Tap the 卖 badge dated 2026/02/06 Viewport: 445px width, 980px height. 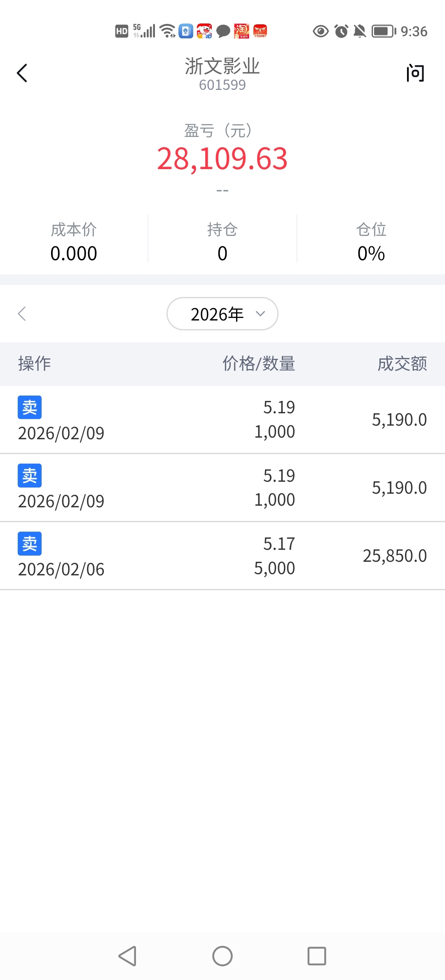30,544
